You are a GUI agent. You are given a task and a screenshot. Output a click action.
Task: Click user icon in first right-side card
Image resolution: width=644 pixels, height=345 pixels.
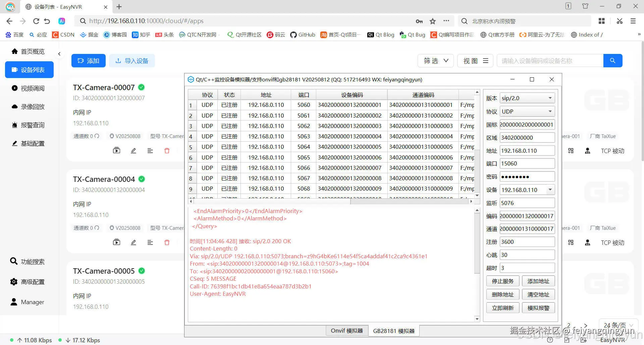pyautogui.click(x=587, y=151)
